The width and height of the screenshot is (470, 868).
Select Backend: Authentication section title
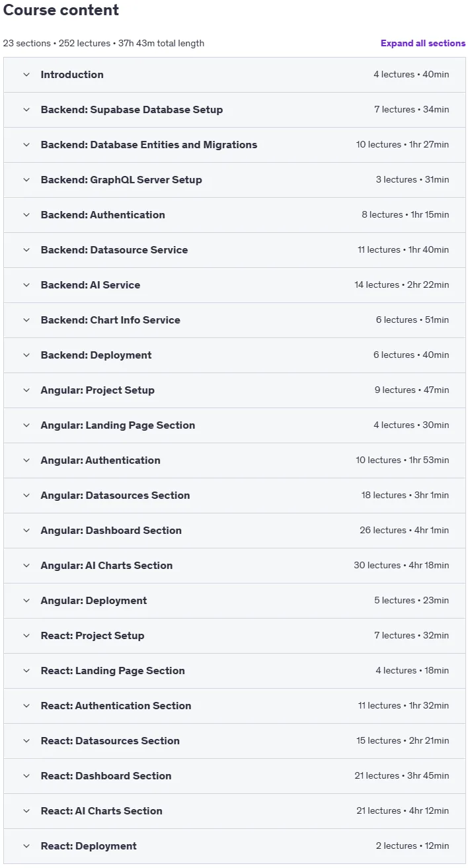coord(103,215)
